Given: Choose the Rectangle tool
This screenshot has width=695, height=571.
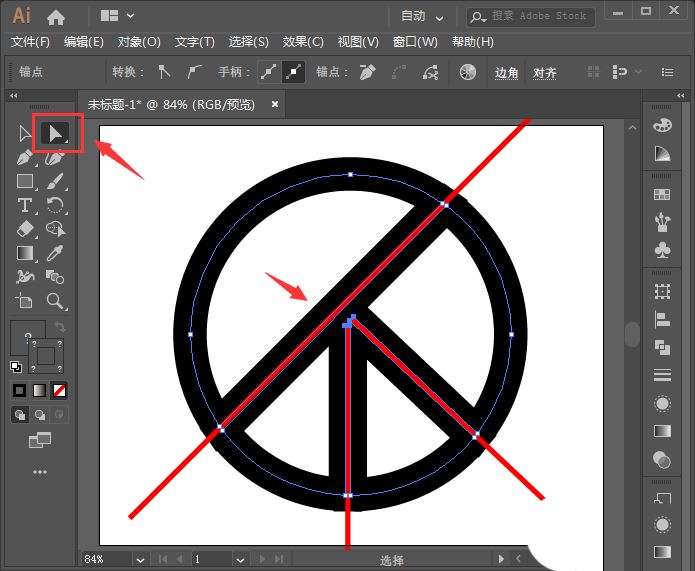Looking at the screenshot, I should tap(26, 182).
